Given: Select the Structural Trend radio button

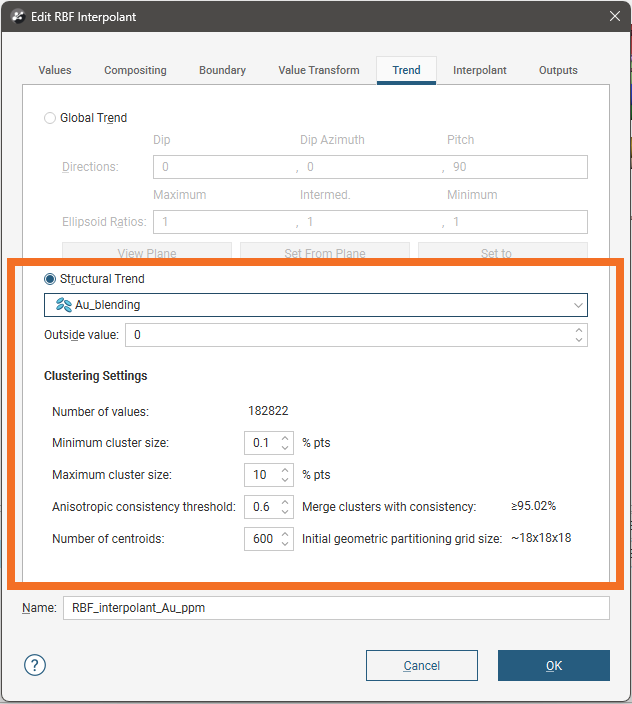Looking at the screenshot, I should pos(51,279).
